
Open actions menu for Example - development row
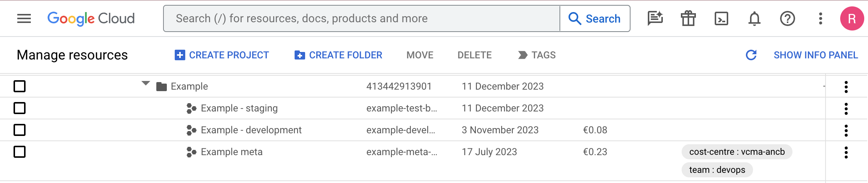point(846,130)
